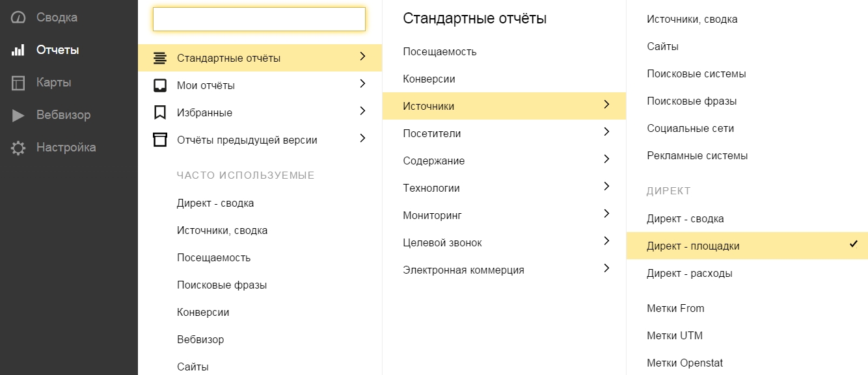This screenshot has height=375, width=868.
Task: Select the Социальные сети report
Action: (690, 128)
